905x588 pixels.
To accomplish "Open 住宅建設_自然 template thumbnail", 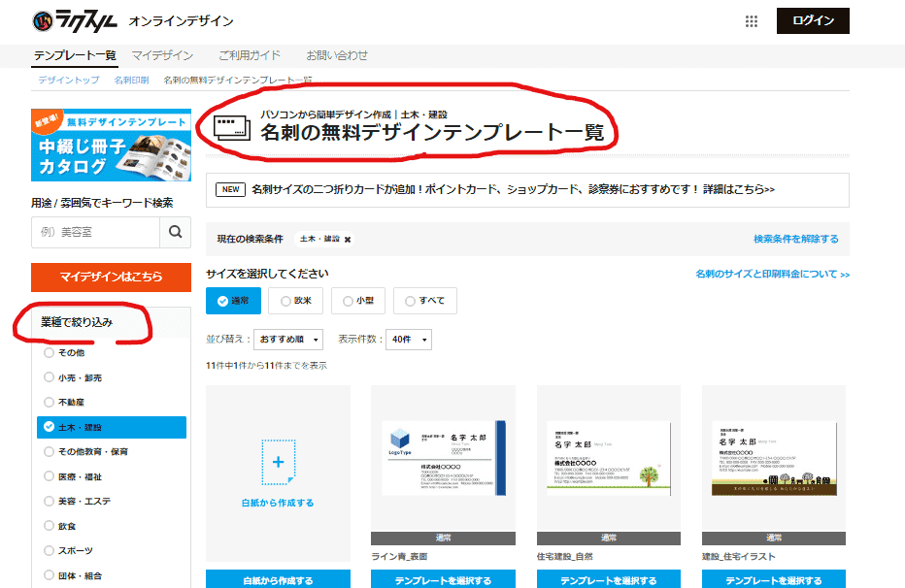I will tap(609, 458).
